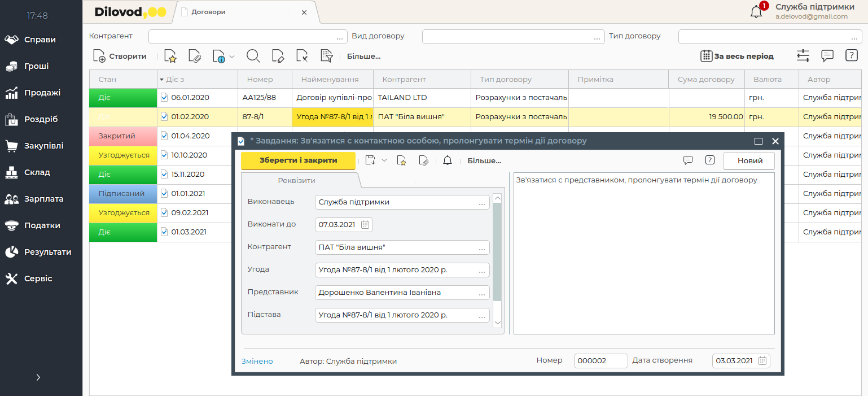The image size is (868, 396).
Task: Open the Продажі section in the sidebar
Action: 42,93
